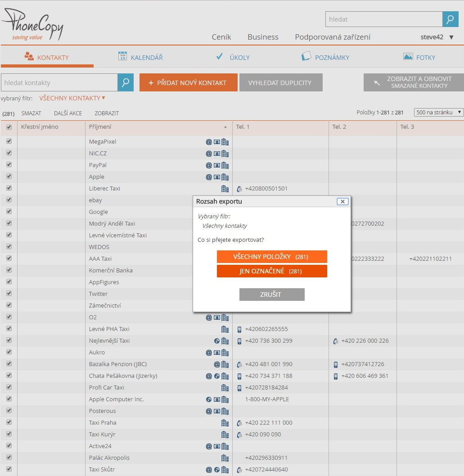Open the Business page from top navigation

(263, 37)
